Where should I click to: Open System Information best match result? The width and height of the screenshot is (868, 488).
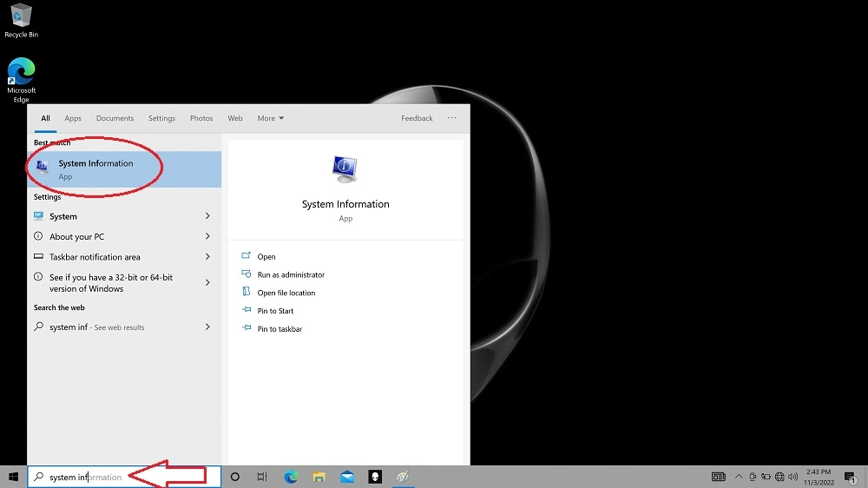(124, 169)
